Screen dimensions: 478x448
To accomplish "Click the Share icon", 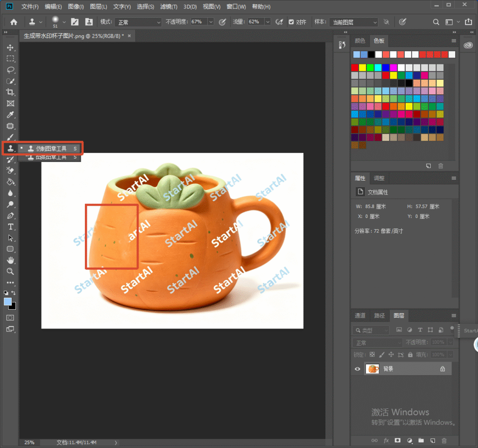I will (x=468, y=21).
